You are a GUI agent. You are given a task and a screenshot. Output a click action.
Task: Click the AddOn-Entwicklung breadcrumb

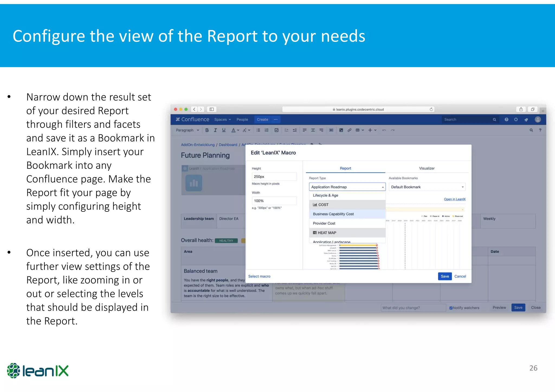click(198, 145)
